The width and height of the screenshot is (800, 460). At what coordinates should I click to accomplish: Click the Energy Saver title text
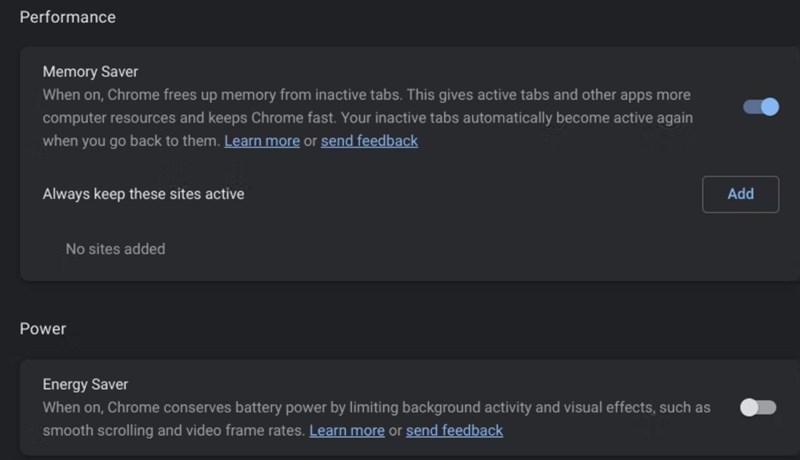click(85, 384)
